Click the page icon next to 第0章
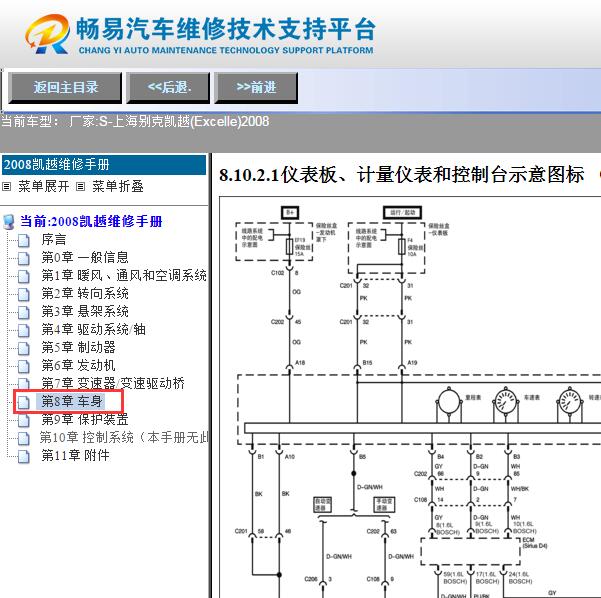 [24, 258]
